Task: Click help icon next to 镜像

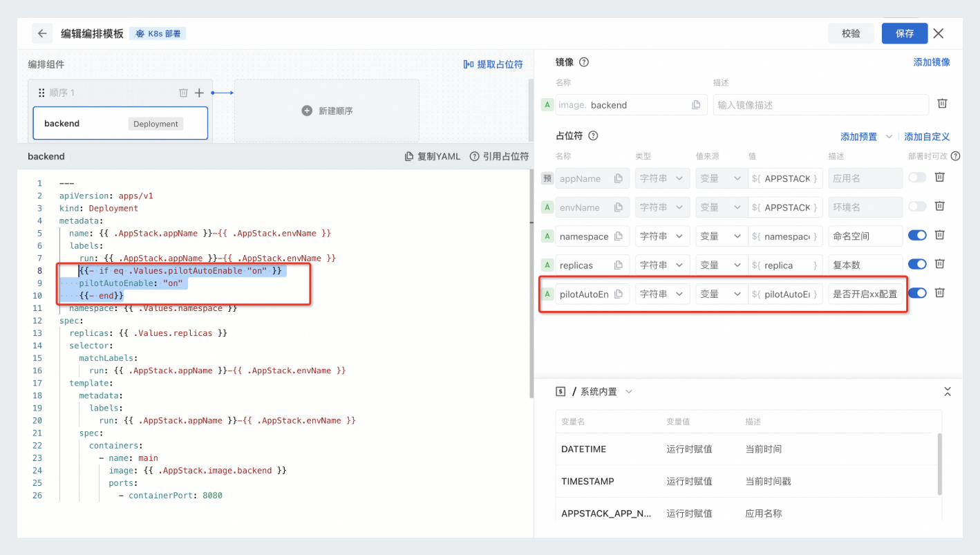Action: pos(584,62)
